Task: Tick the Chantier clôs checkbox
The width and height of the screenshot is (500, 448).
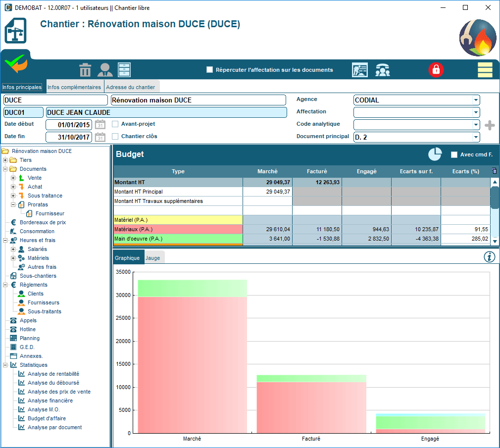Action: [x=115, y=136]
